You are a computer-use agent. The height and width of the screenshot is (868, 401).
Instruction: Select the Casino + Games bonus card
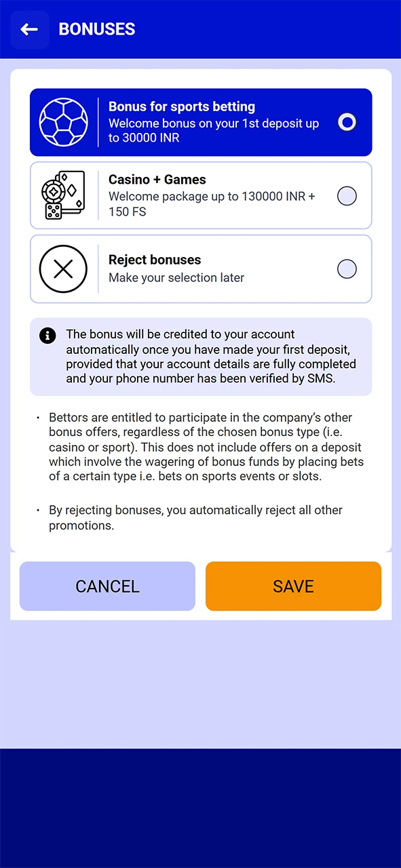coord(200,195)
